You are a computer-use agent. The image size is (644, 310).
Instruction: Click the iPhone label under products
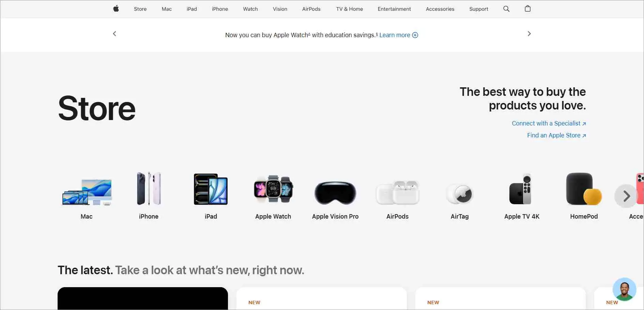(x=149, y=217)
